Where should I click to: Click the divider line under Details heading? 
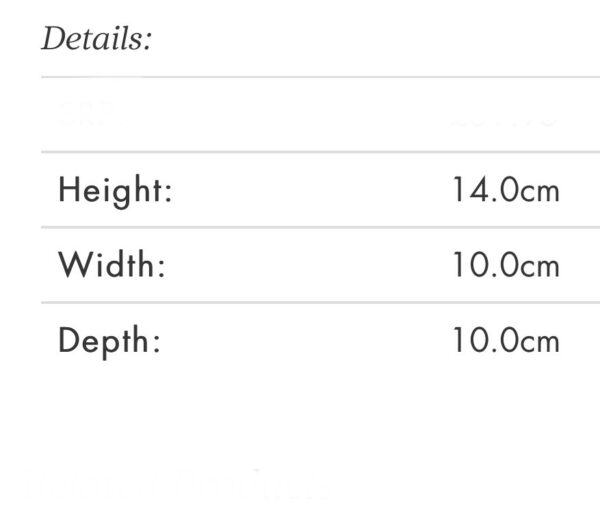click(321, 77)
